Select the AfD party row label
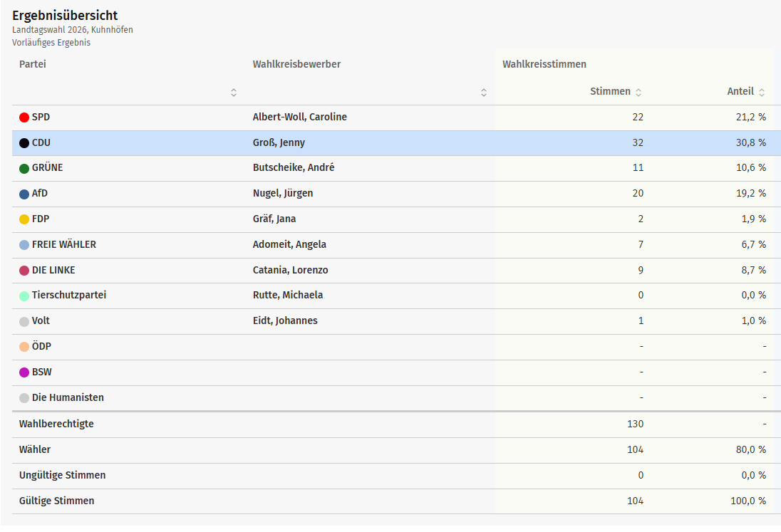The image size is (781, 532). point(40,194)
